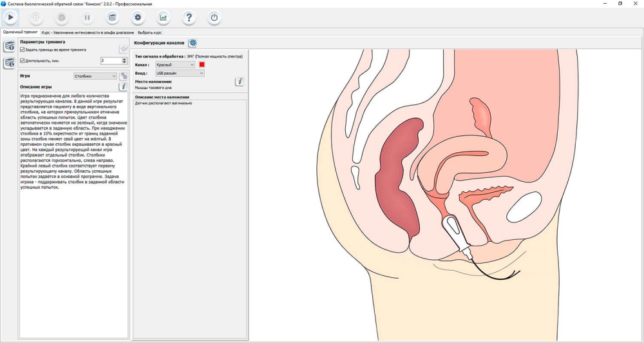Screen dimensions: 644x343
Task: Open the 'Вход' dropdown showing USB разъём
Action: (x=180, y=73)
